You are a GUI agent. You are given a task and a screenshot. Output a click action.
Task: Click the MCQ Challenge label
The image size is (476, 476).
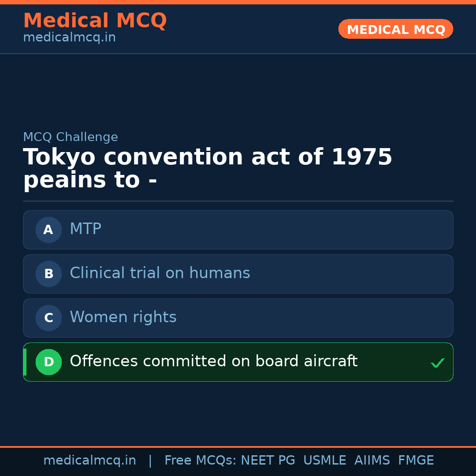click(71, 137)
